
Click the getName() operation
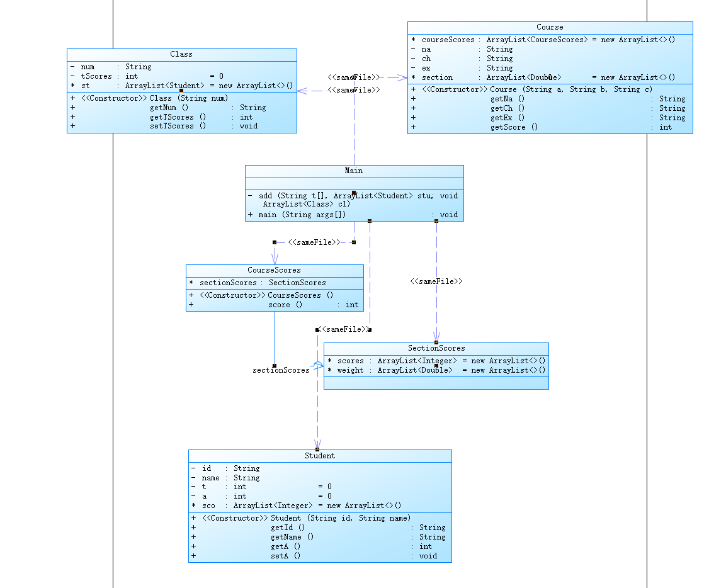click(320, 538)
